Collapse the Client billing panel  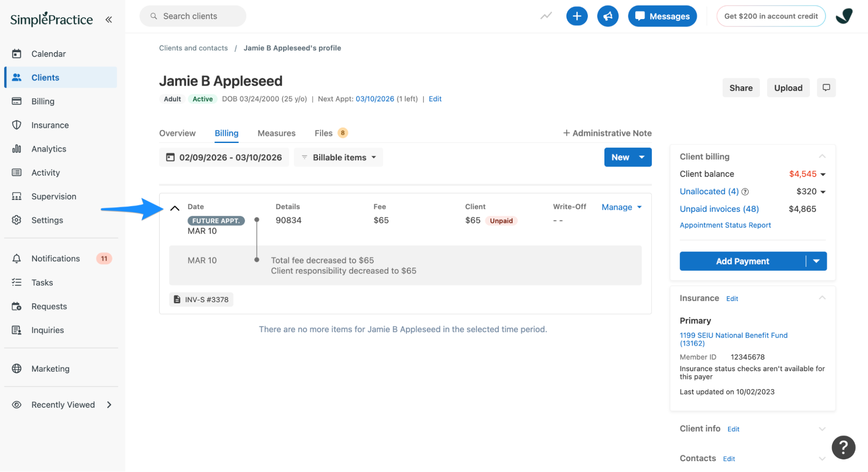[822, 156]
